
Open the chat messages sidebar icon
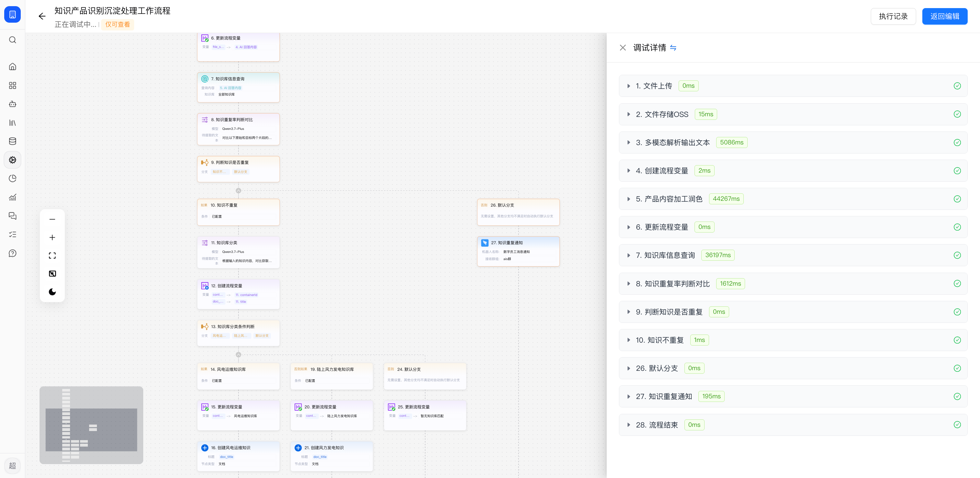13,216
